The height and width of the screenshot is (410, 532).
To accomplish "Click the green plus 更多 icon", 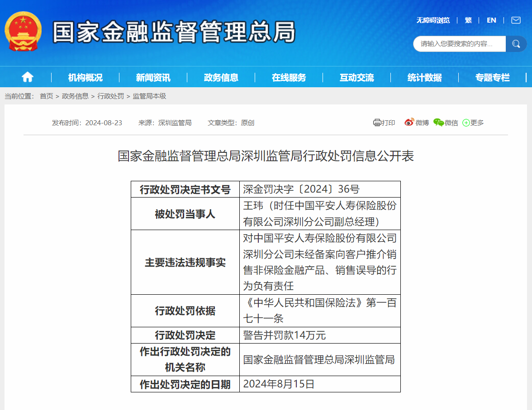I will pos(466,123).
